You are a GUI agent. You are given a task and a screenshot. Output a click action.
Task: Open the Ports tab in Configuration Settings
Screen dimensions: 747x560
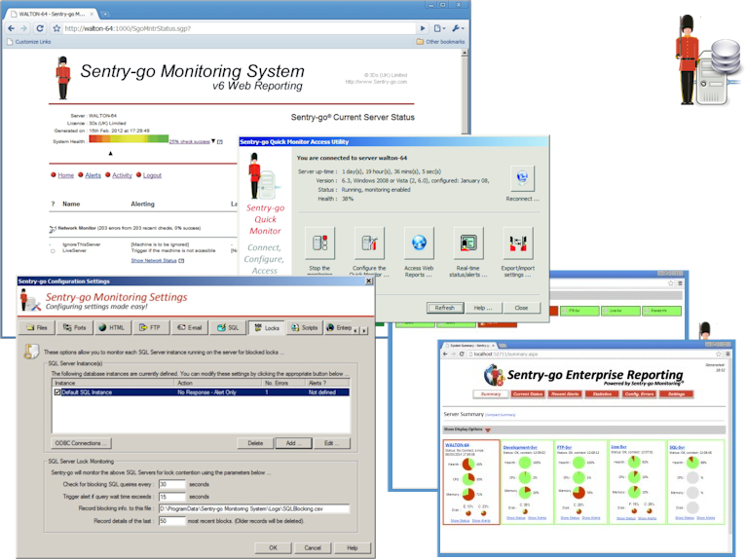(x=75, y=327)
